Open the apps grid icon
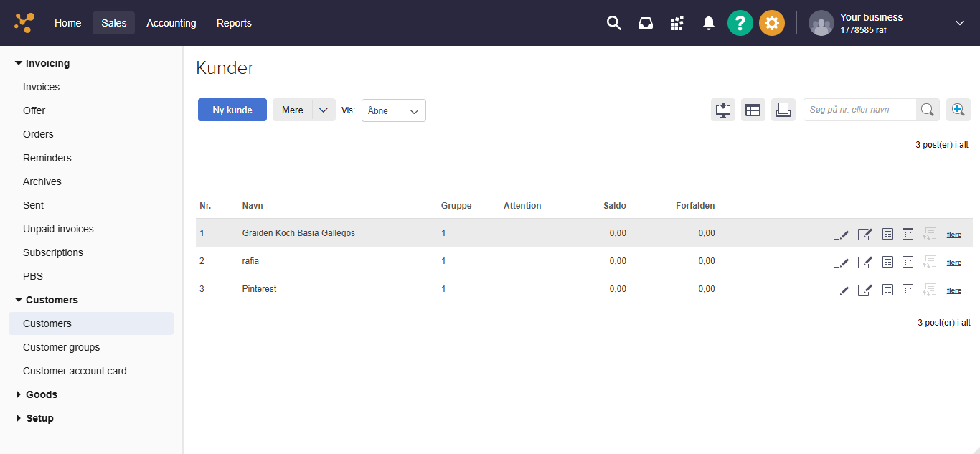980x454 pixels. (677, 23)
